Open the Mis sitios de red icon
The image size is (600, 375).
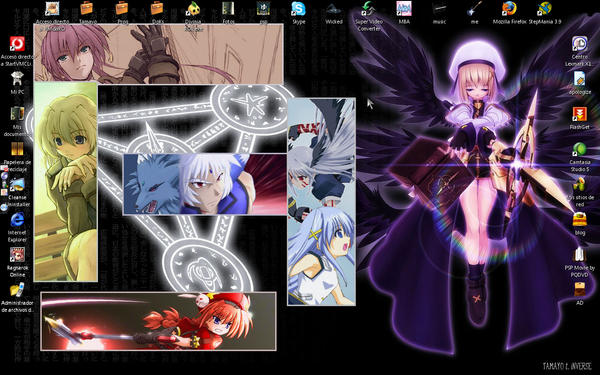click(x=580, y=184)
